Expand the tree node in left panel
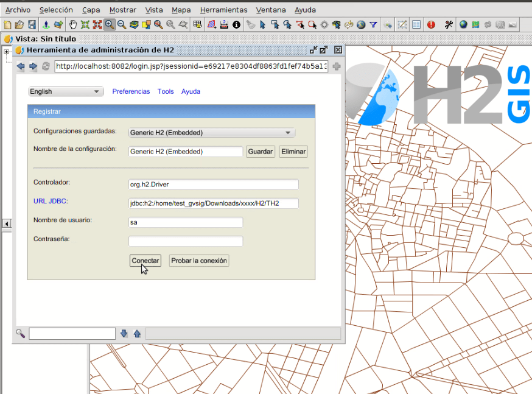 [7, 52]
